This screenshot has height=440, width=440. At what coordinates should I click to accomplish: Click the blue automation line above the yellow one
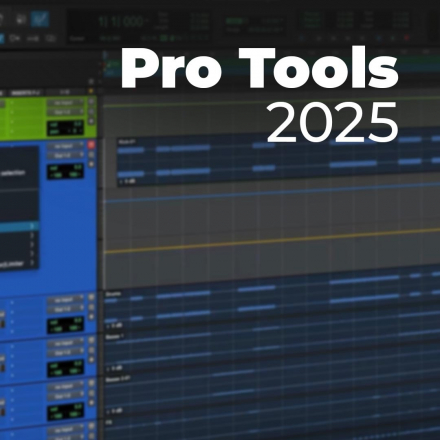click(x=272, y=192)
